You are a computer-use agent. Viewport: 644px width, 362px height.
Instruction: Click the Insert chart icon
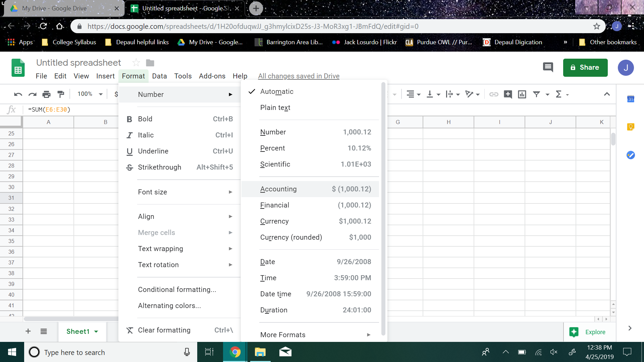(x=522, y=94)
